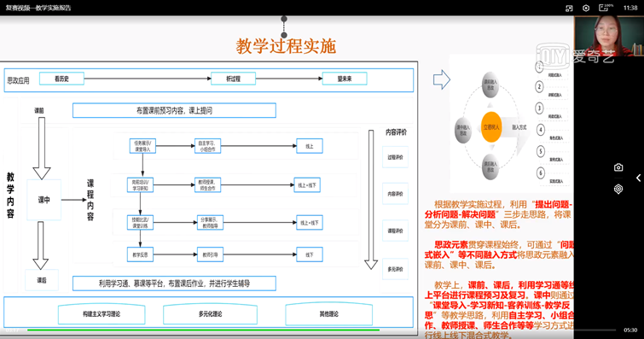Click the iQIYI watermark logo
The image size is (644, 339).
[575, 56]
